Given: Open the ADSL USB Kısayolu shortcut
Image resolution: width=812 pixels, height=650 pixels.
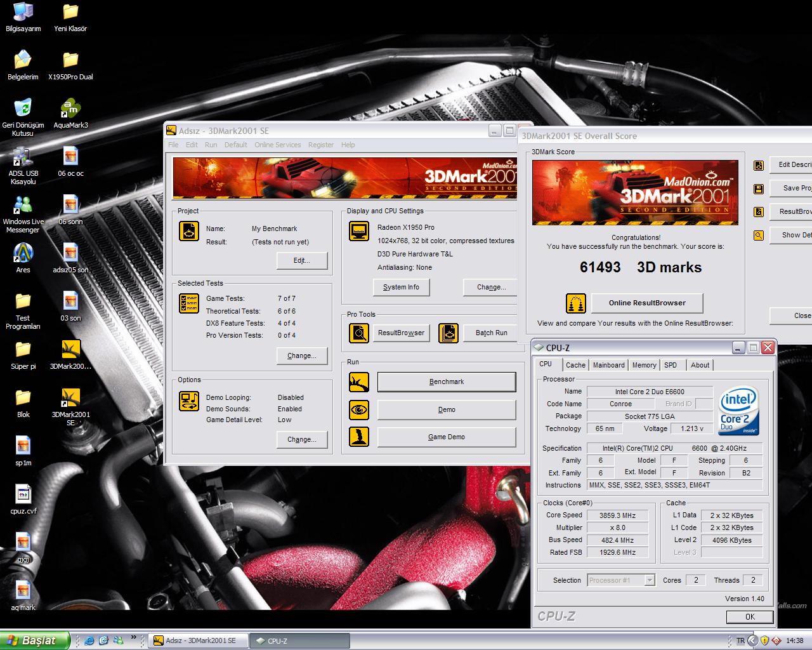Looking at the screenshot, I should [23, 166].
